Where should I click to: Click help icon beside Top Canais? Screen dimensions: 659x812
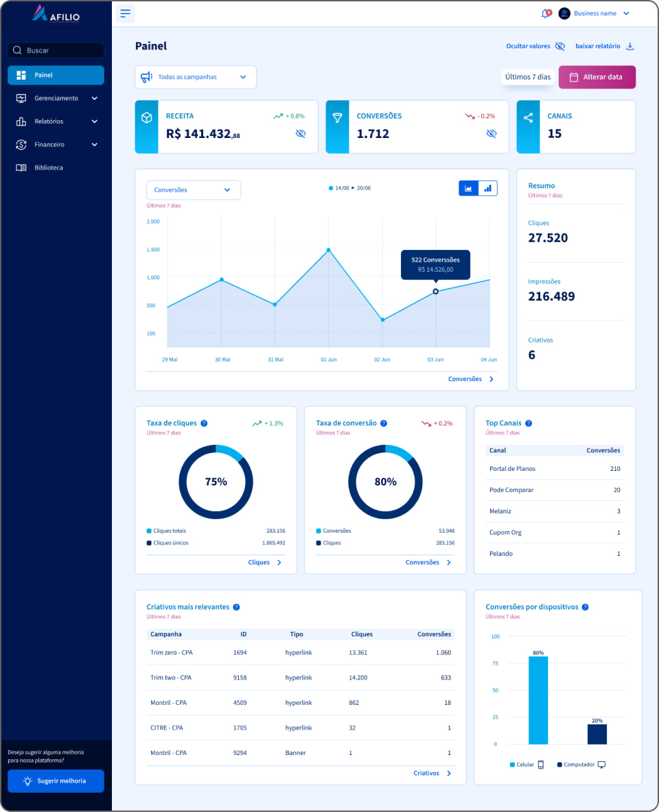coord(528,424)
